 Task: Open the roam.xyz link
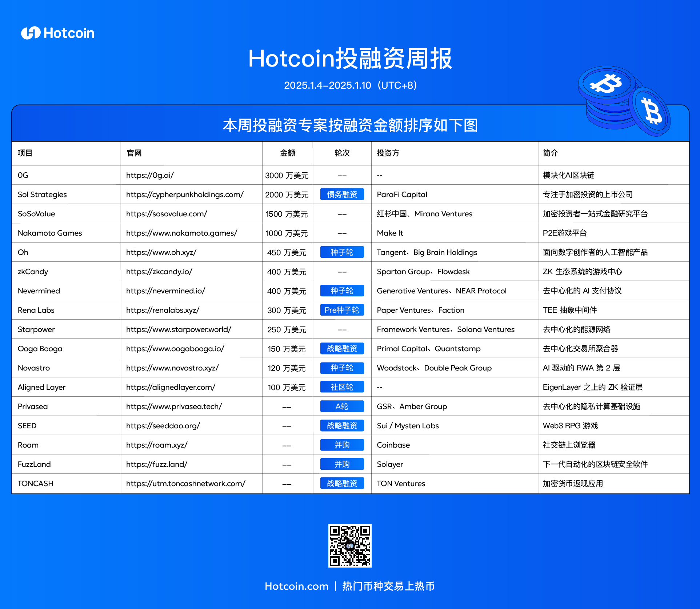click(x=157, y=445)
